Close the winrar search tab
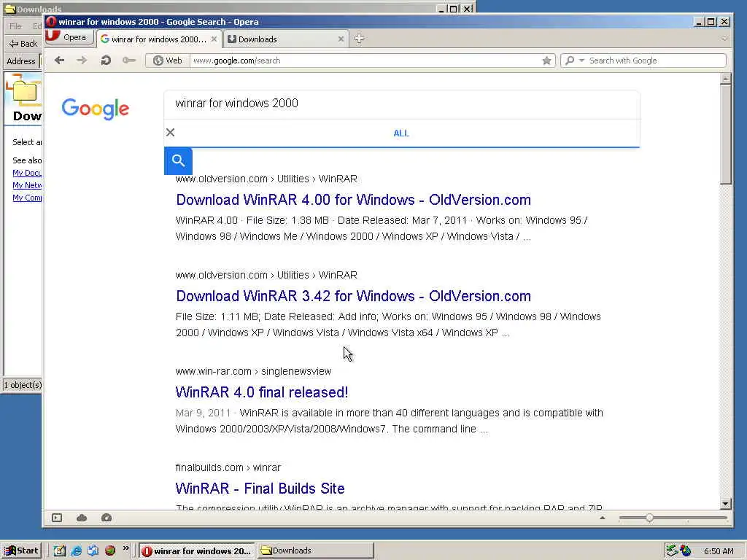The height and width of the screenshot is (560, 747). pos(214,39)
